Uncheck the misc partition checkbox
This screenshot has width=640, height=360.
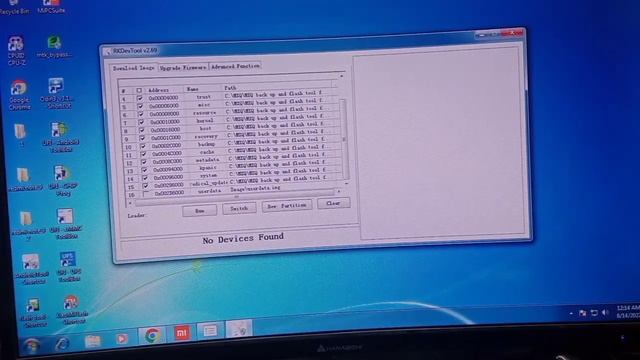140,106
